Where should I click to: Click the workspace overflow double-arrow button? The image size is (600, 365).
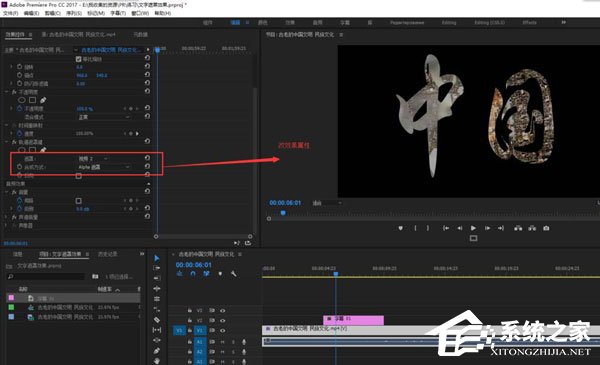pyautogui.click(x=564, y=23)
